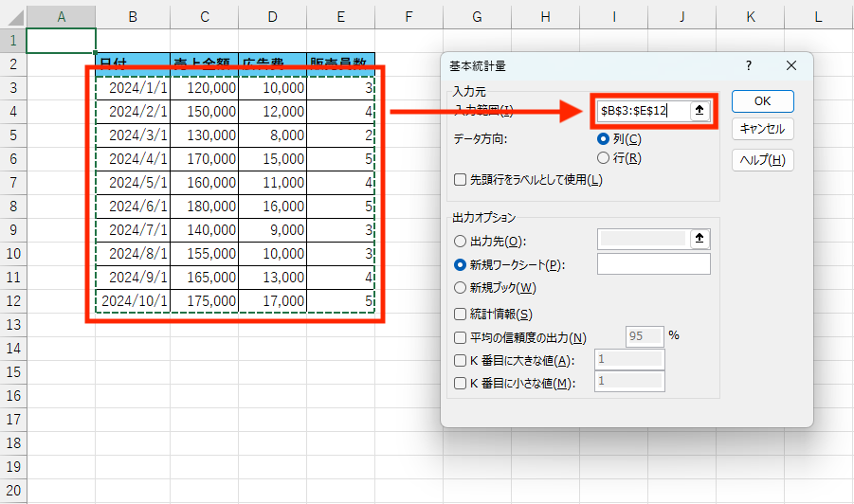Select column A header
Image resolution: width=854 pixels, height=504 pixels.
pos(61,17)
